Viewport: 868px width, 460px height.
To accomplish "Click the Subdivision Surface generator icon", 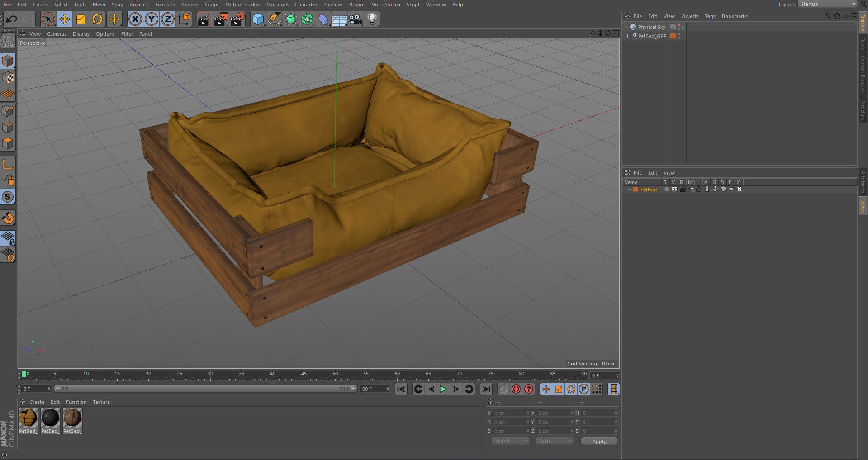I will coord(291,19).
